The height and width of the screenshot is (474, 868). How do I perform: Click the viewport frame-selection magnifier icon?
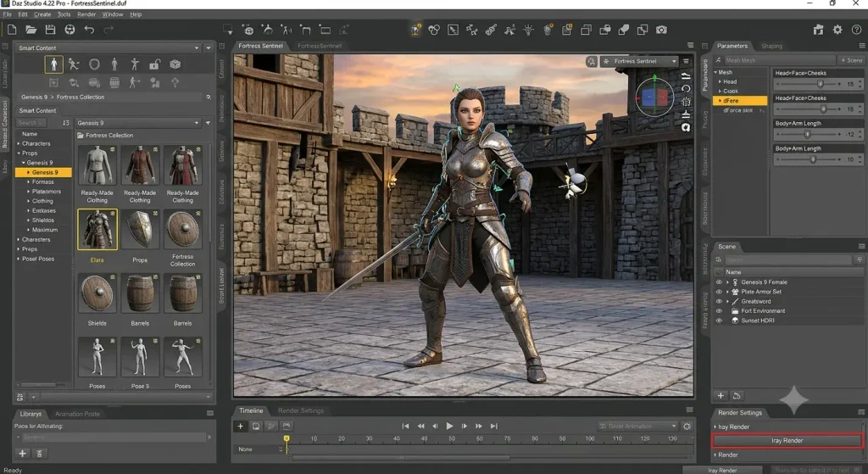pos(592,61)
